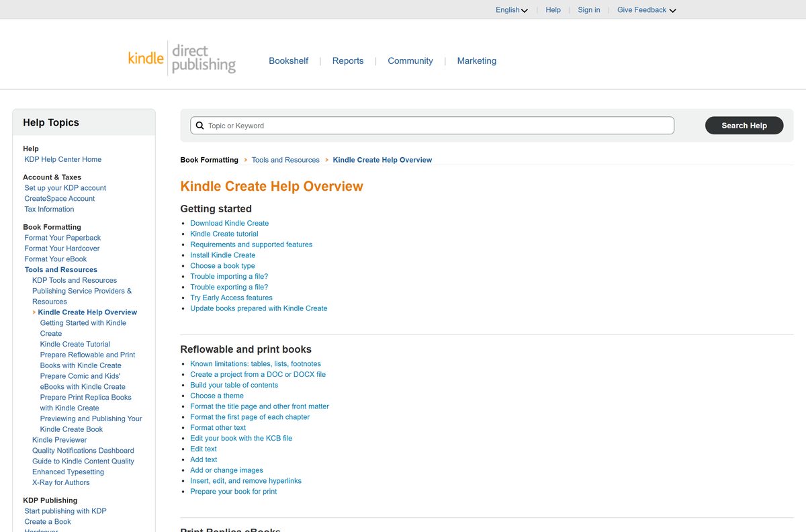Click Tools and Resources breadcrumb

click(285, 160)
